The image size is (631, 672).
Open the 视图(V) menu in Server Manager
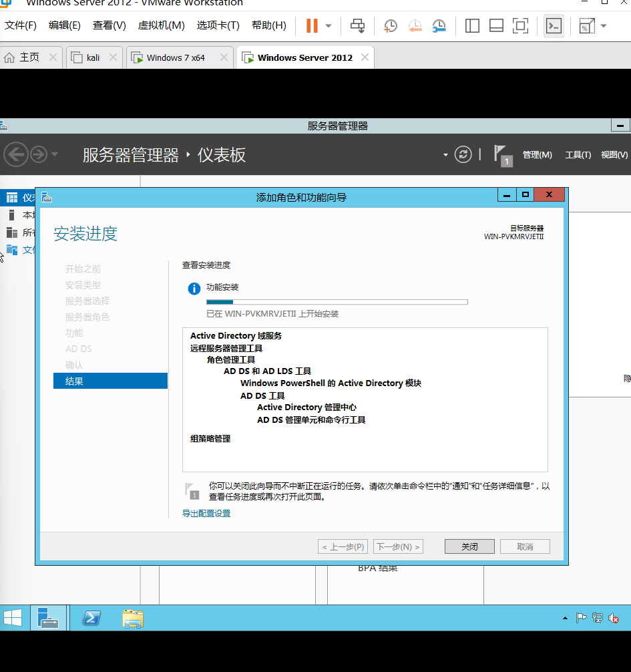coord(614,155)
